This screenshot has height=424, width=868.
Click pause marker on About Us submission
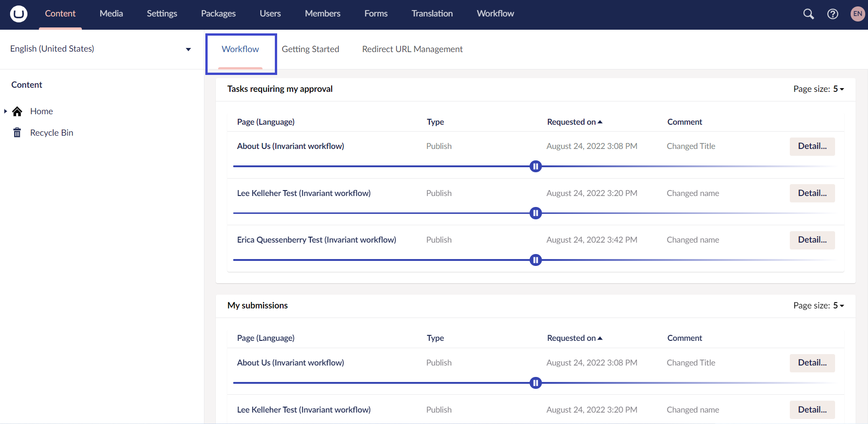click(x=536, y=383)
